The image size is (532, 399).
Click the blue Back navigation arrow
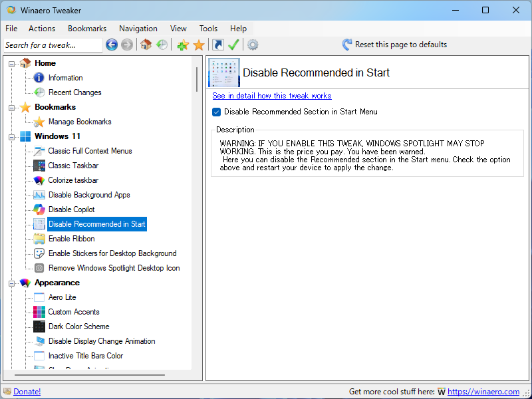(x=112, y=45)
